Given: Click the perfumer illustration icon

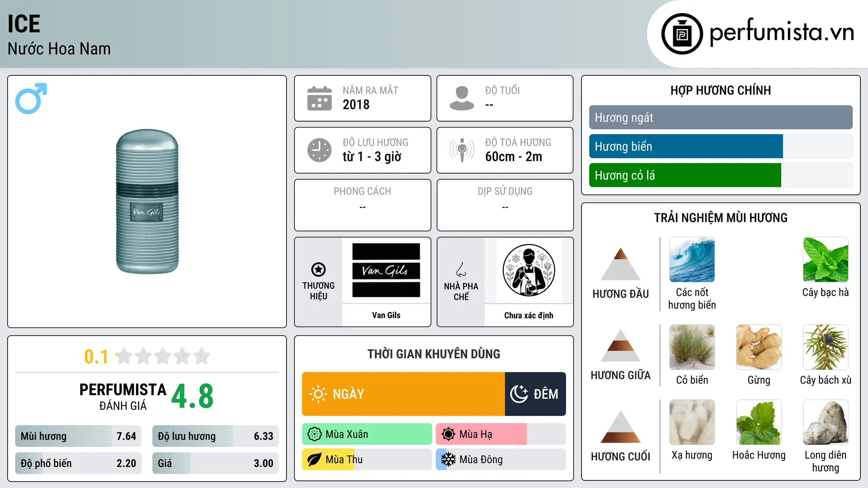Looking at the screenshot, I should tap(529, 270).
